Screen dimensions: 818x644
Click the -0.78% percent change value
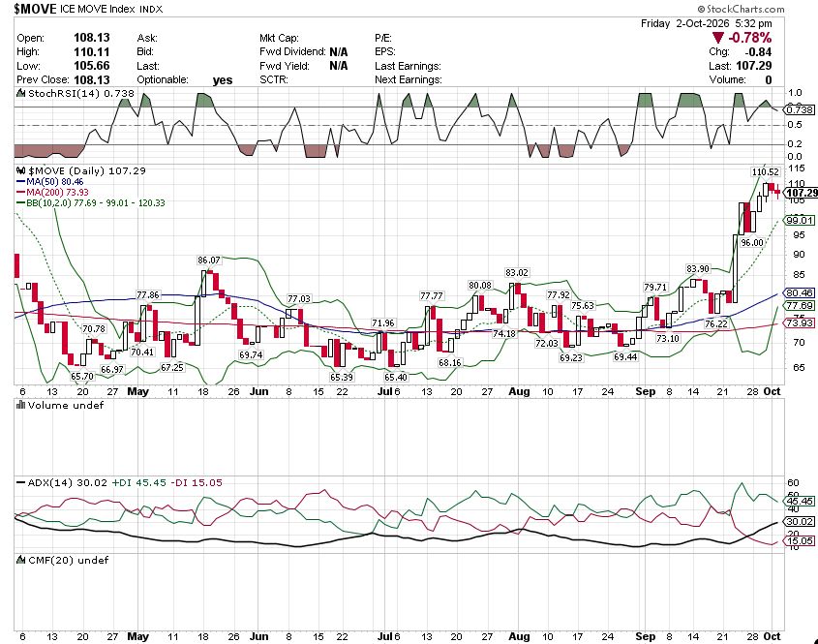click(749, 38)
